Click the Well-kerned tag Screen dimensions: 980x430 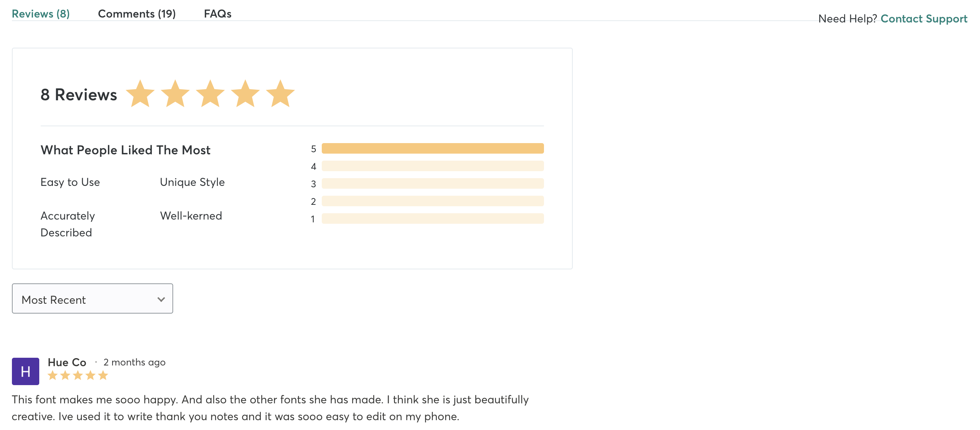[191, 215]
